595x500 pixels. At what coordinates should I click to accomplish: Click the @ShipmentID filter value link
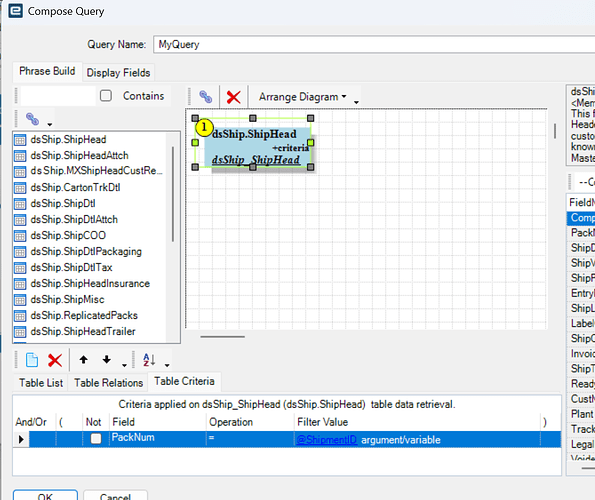click(326, 440)
